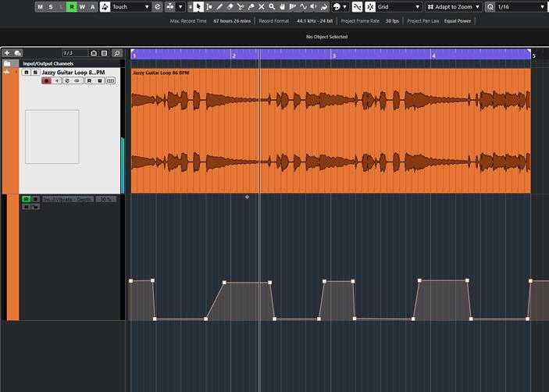Open the Grid snap type dropdown
Screen dimensions: 549x392
[399, 7]
